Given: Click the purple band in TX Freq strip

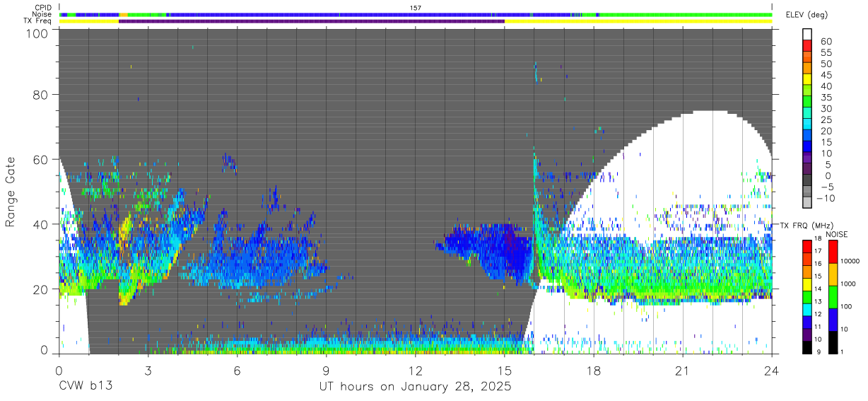Looking at the screenshot, I should (x=312, y=21).
